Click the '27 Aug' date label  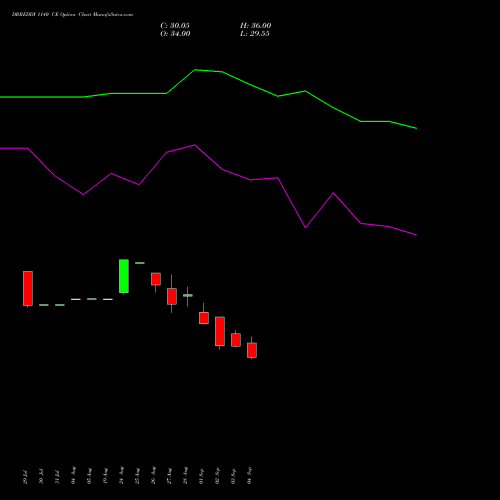pos(169,476)
